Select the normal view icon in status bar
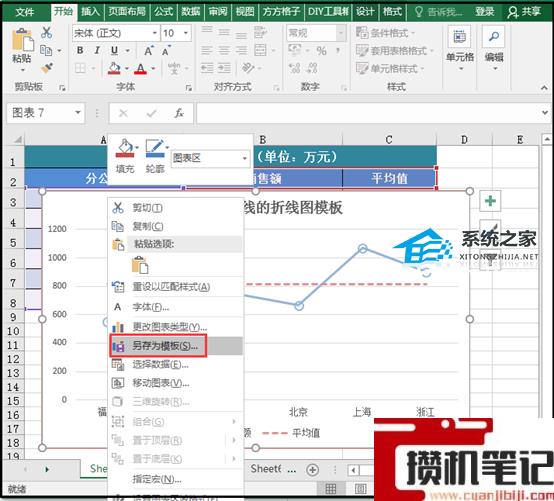 331,489
